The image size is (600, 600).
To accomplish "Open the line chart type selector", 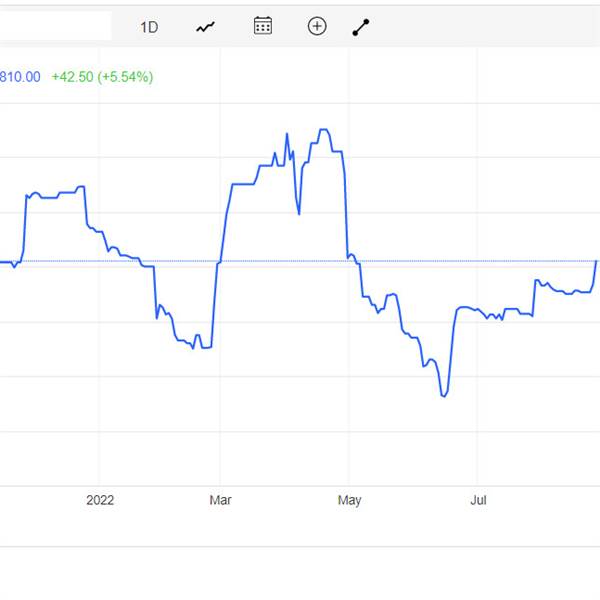I will coord(205,27).
